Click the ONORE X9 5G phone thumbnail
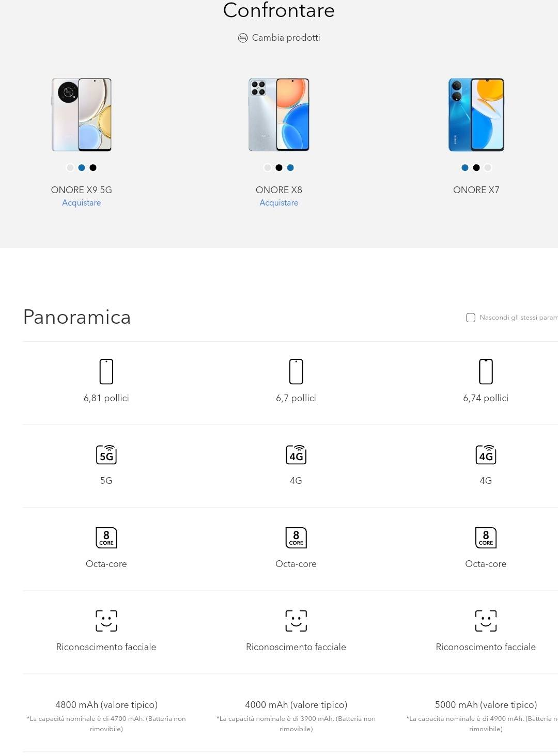The image size is (558, 756). (x=81, y=115)
